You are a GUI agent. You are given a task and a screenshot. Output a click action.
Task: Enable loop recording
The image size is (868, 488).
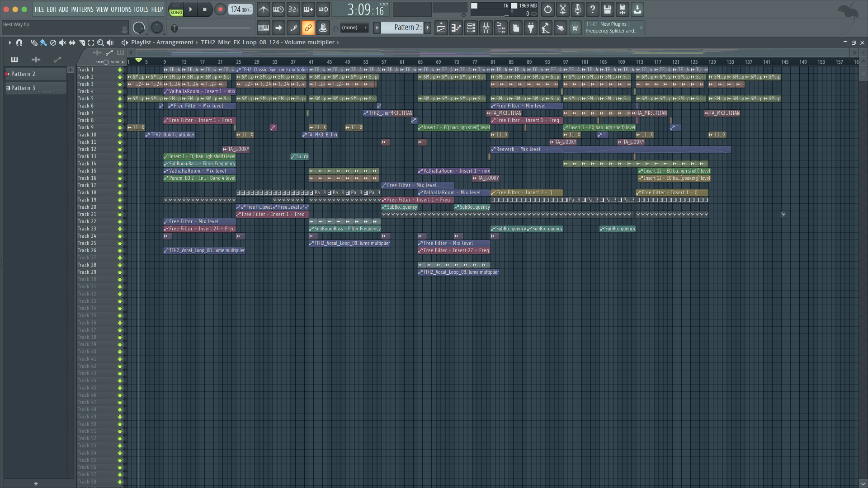click(x=323, y=9)
